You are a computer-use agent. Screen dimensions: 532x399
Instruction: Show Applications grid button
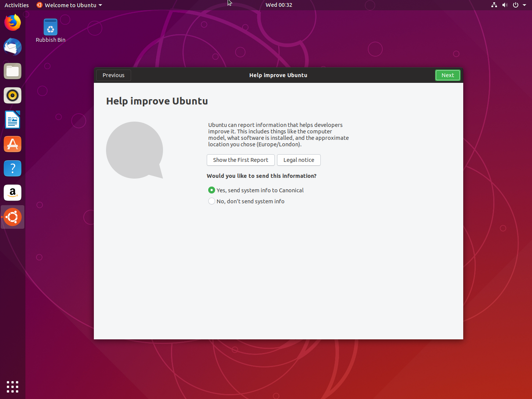13,386
